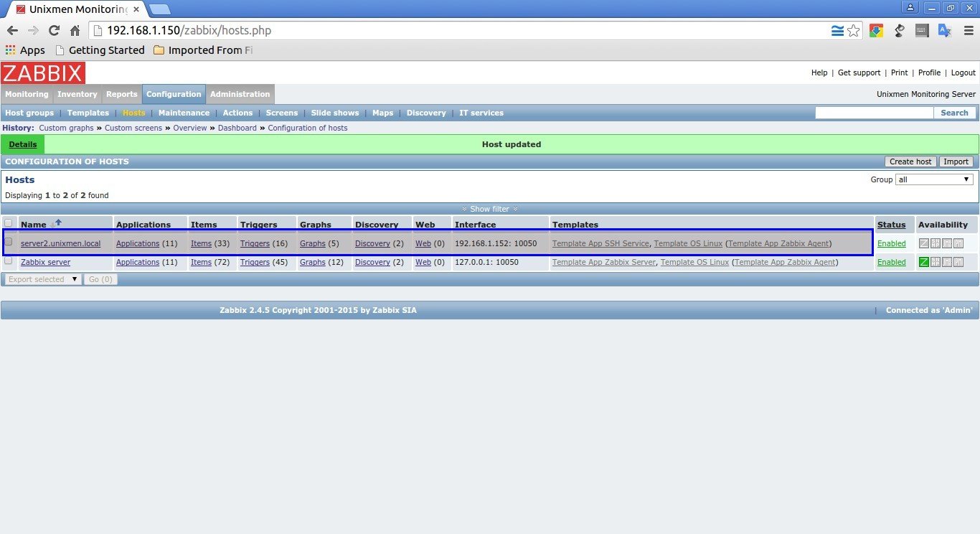The image size is (980, 534).
Task: Click the browser address bar URL
Action: 189,31
